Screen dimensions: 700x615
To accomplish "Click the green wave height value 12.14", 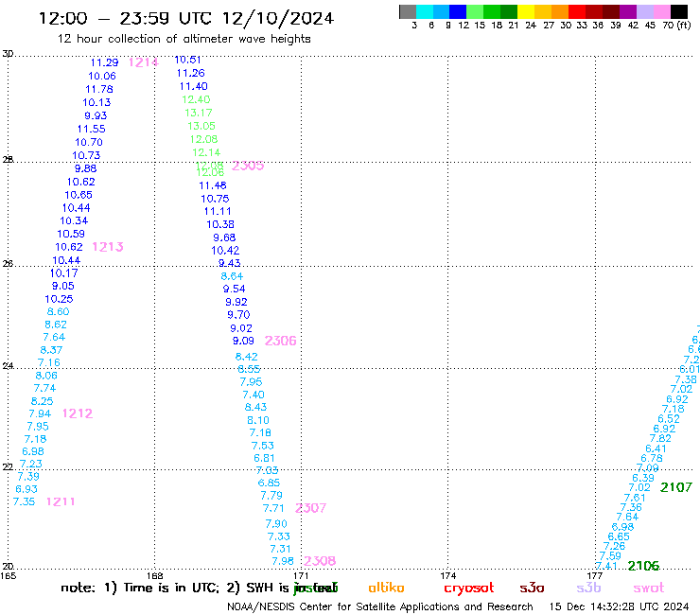I will click(206, 152).
